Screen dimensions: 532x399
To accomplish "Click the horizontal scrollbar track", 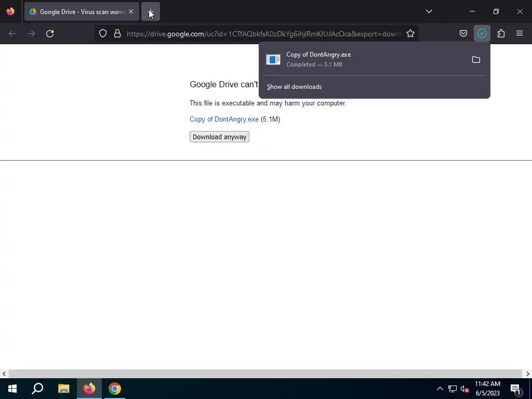I will [265, 374].
